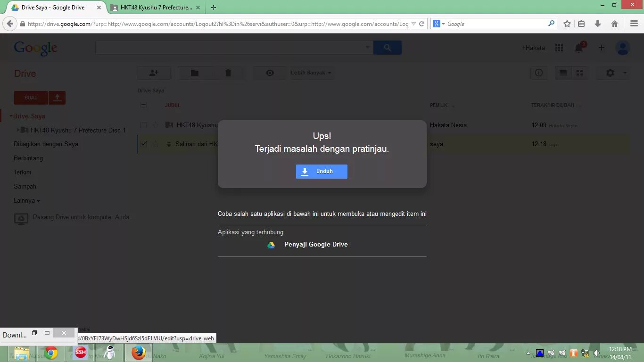This screenshot has width=644, height=362.
Task: Open the notifications bell
Action: [579, 48]
